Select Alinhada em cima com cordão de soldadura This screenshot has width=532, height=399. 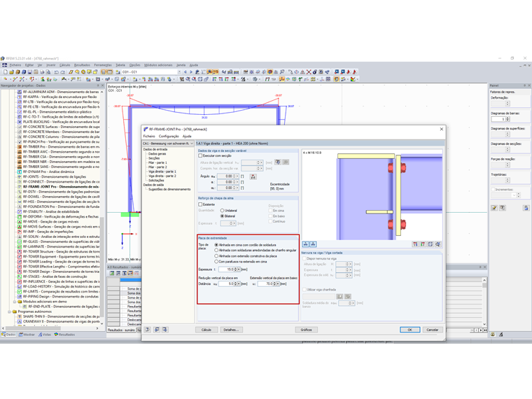[216, 244]
